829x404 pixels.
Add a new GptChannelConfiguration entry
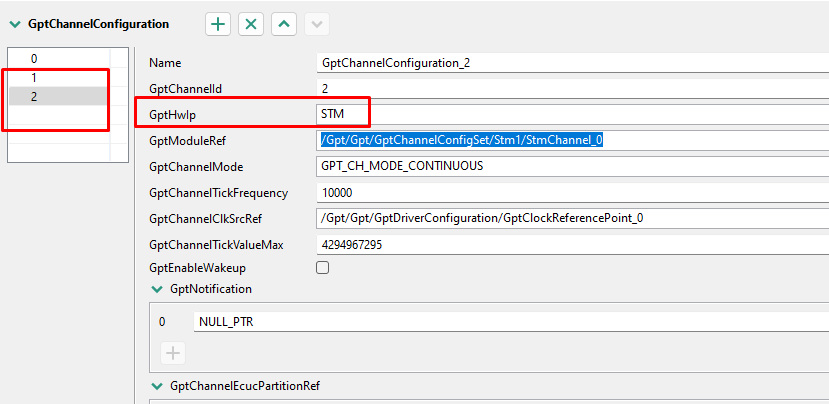click(x=218, y=24)
